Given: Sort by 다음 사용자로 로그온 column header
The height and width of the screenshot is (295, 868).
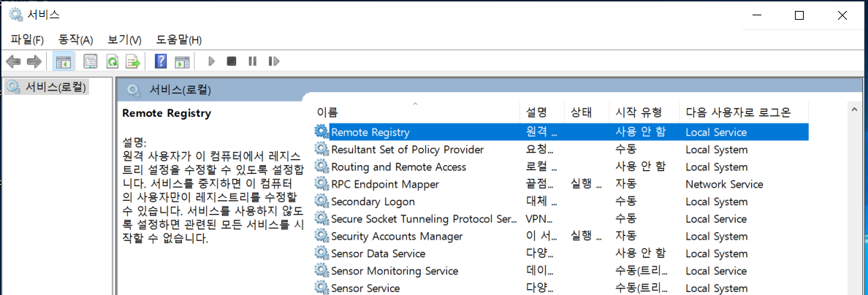Looking at the screenshot, I should click(744, 113).
